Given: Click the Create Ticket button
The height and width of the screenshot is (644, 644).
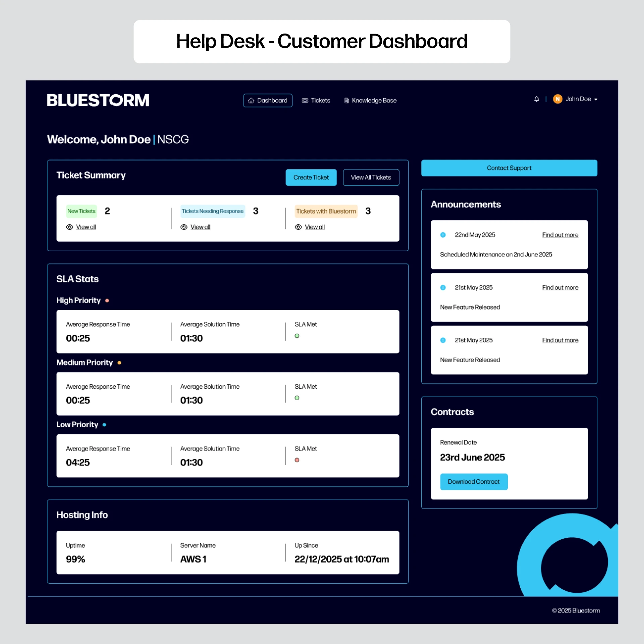Looking at the screenshot, I should pos(311,177).
